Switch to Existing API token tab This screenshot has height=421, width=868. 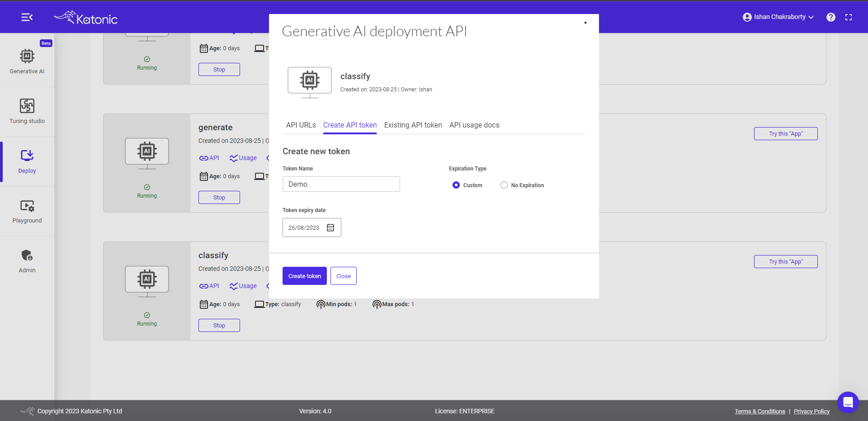point(413,125)
